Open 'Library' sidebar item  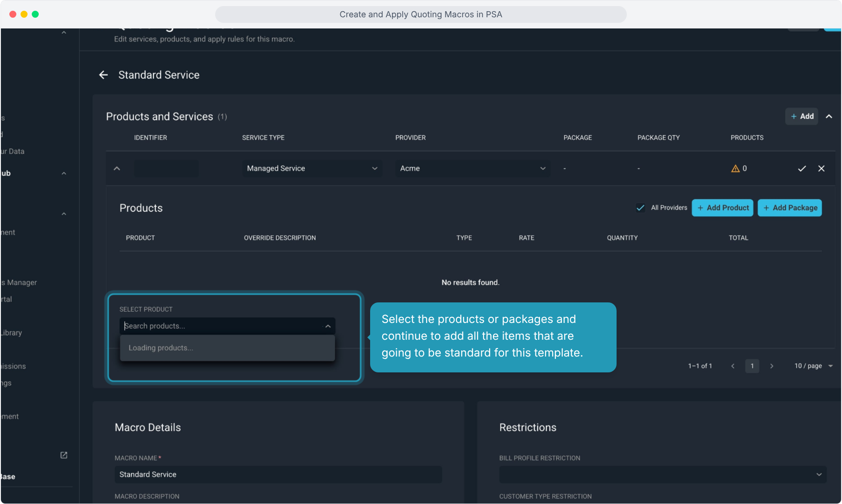(12, 333)
